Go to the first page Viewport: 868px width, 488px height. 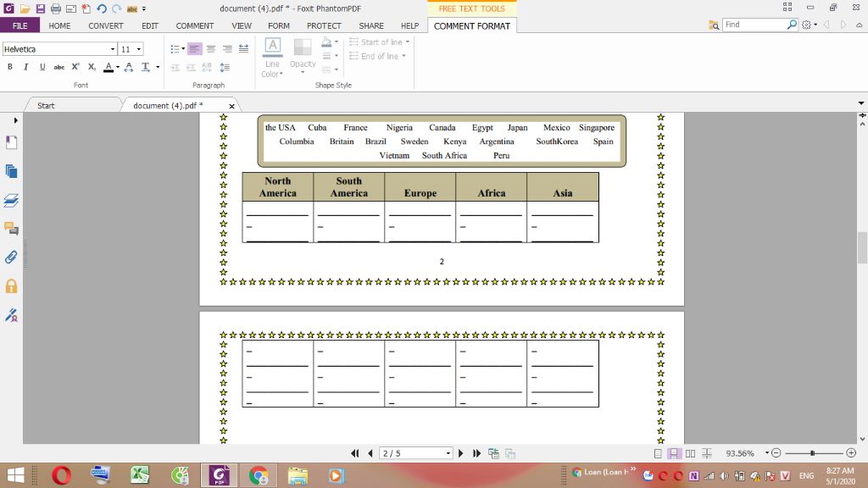[355, 454]
